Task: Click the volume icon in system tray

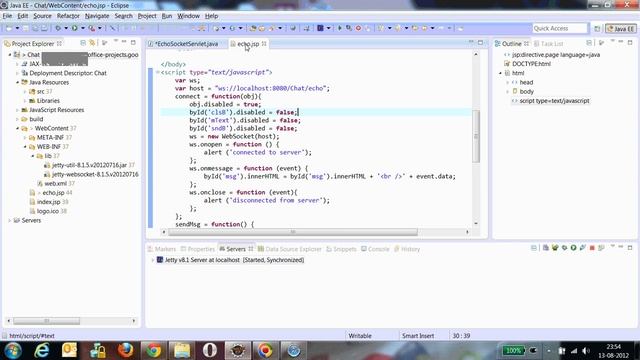Action: (587, 351)
